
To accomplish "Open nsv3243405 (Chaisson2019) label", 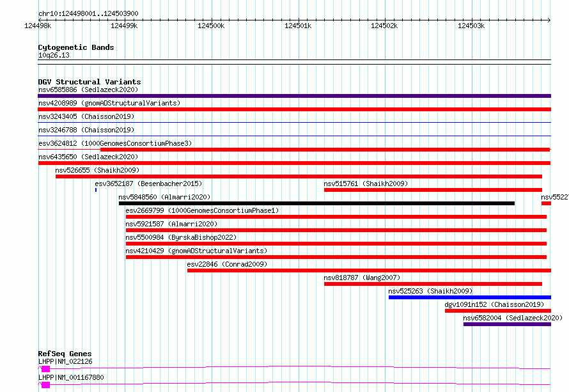I will 86,116.
